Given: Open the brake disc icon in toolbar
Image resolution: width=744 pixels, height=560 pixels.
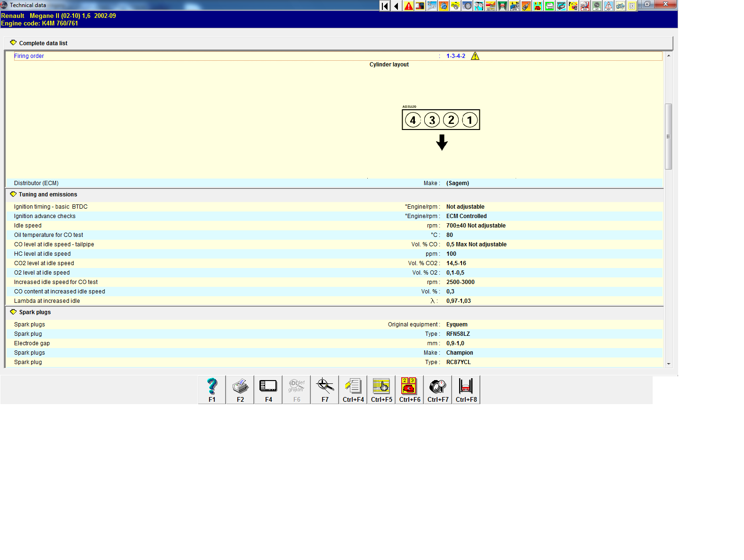Looking at the screenshot, I should (x=467, y=6).
